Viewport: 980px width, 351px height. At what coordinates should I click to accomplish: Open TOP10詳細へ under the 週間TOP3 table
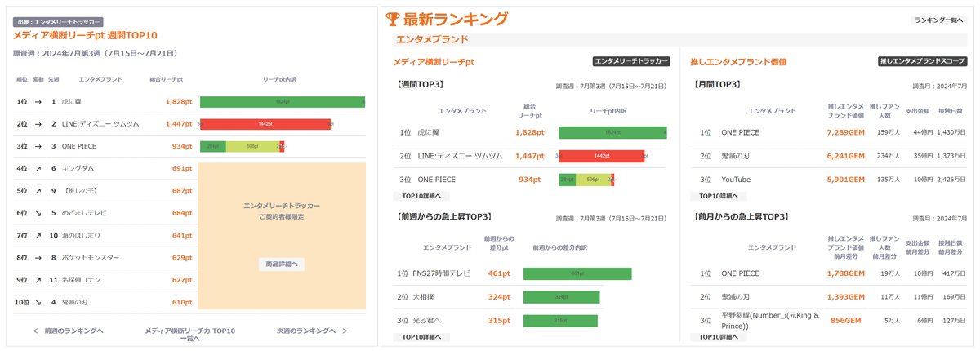[421, 196]
